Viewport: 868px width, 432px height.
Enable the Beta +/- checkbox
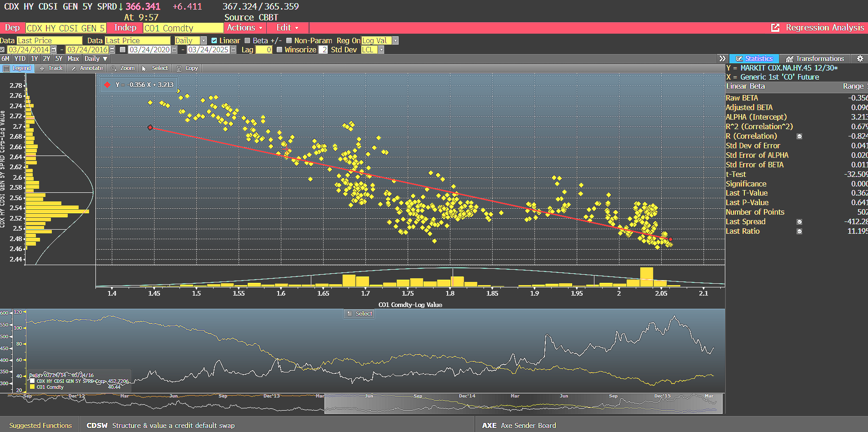click(247, 40)
